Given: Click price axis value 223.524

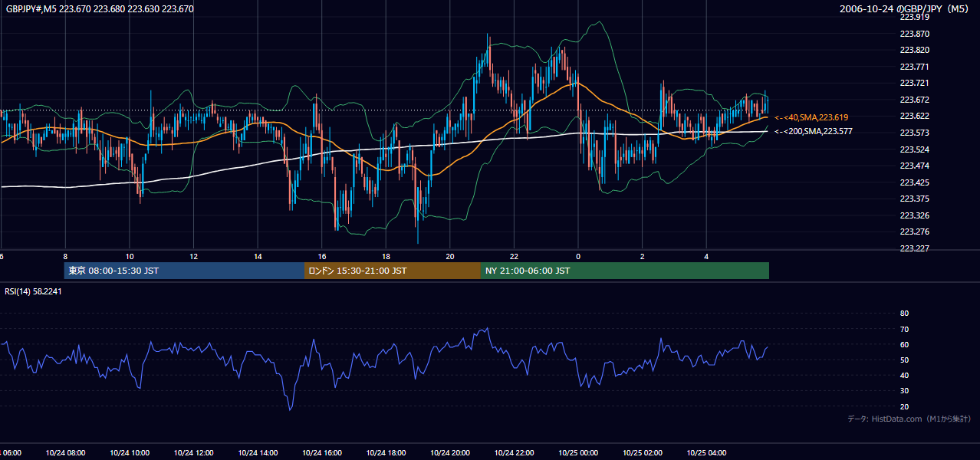Looking at the screenshot, I should [x=914, y=149].
